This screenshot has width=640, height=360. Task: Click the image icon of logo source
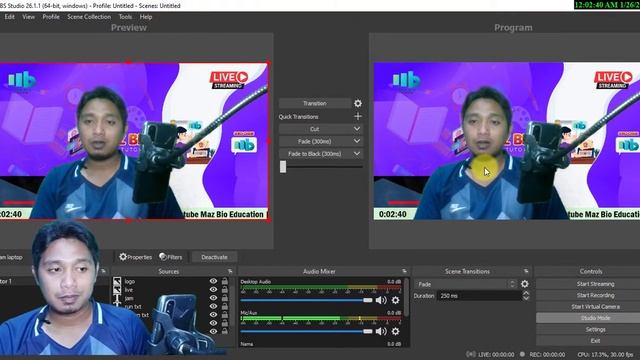pos(117,281)
